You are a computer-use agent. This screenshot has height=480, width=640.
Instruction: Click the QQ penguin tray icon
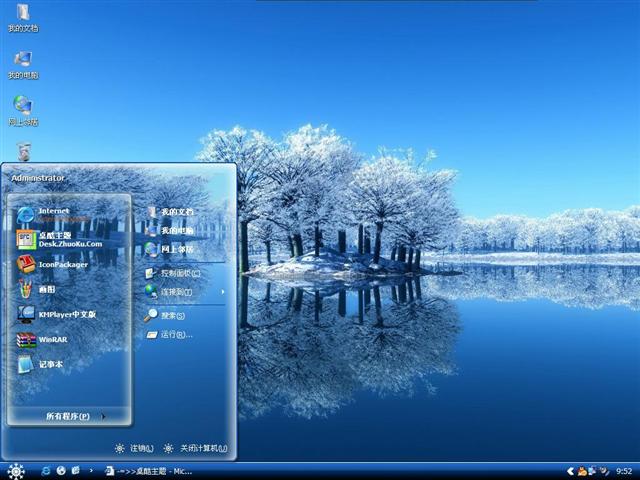[x=582, y=471]
